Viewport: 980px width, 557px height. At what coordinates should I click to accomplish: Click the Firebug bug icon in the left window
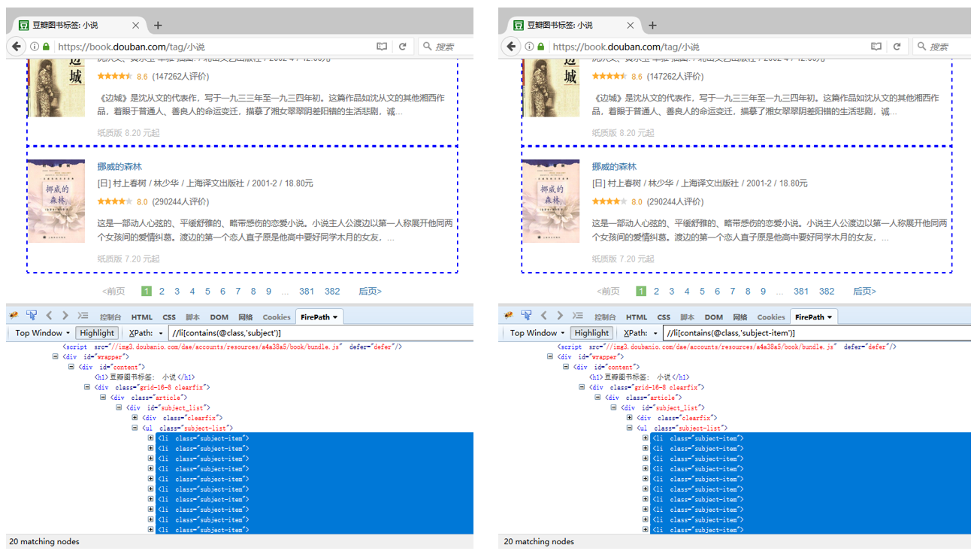[x=14, y=316]
